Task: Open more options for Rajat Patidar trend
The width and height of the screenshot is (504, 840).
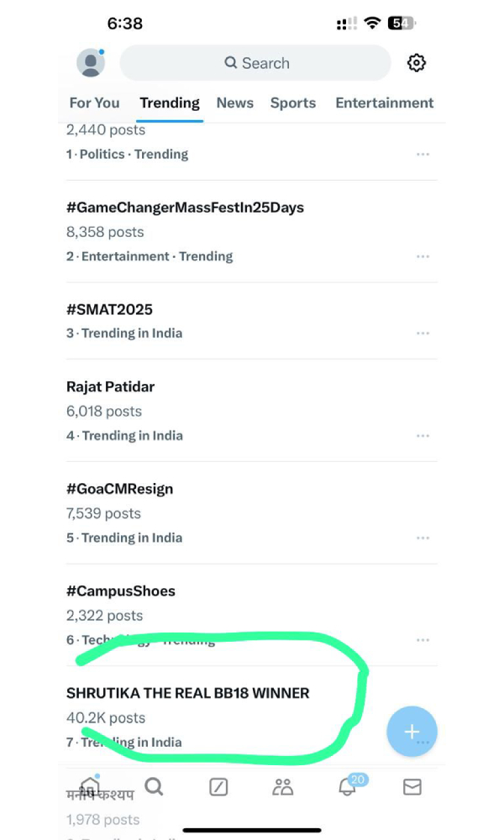Action: point(423,436)
